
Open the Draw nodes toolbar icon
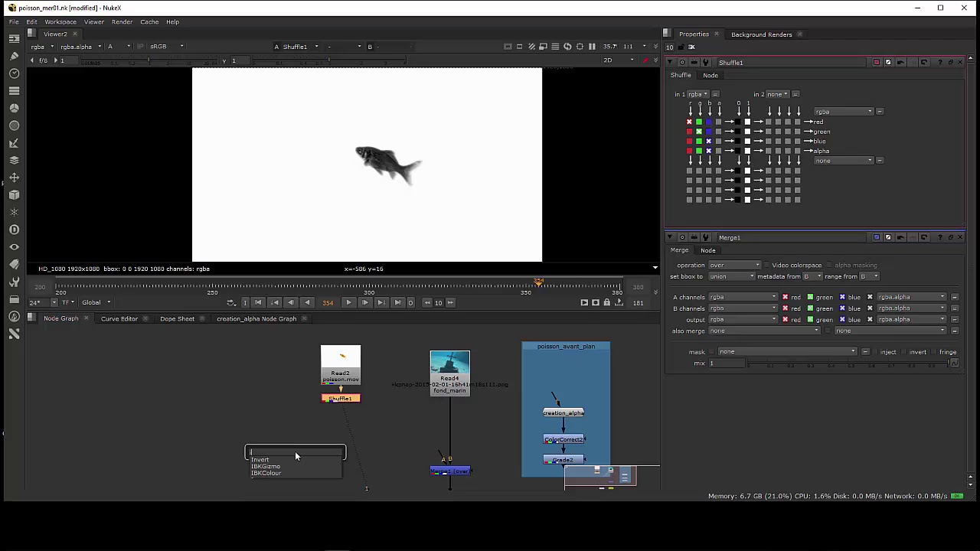click(x=14, y=56)
